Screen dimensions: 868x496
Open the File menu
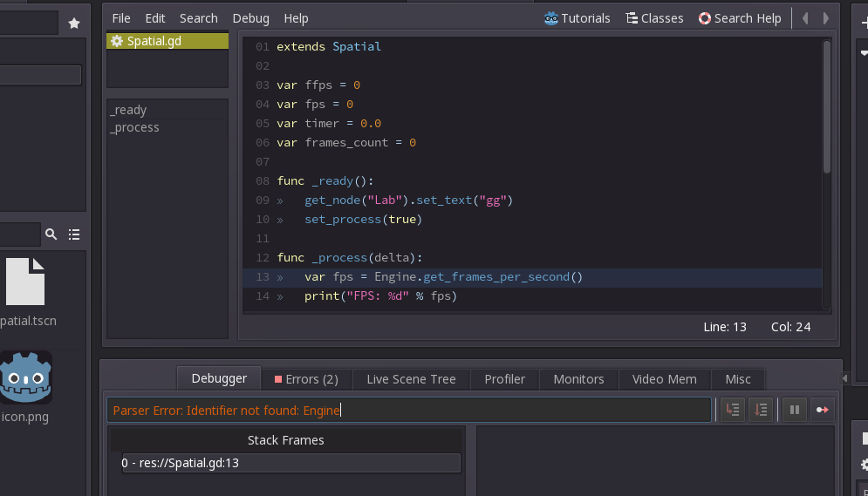[x=121, y=18]
